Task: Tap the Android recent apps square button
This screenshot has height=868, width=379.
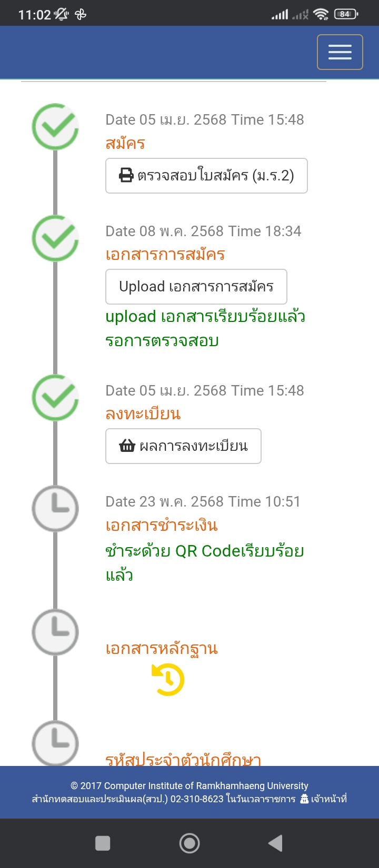Action: (103, 843)
